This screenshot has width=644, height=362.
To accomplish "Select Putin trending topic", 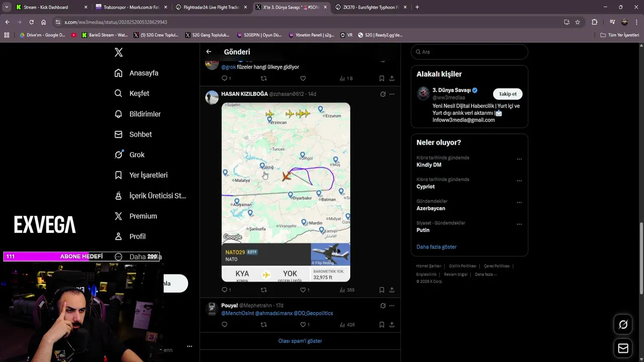I will (x=423, y=230).
